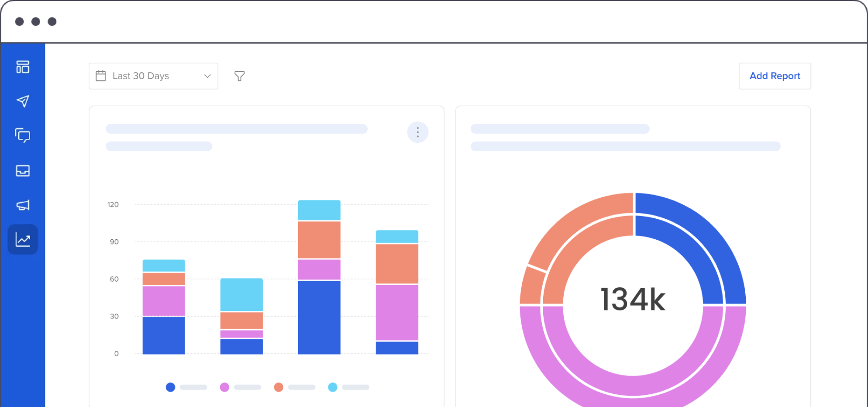Click the 134k total in the donut chart

(x=632, y=299)
